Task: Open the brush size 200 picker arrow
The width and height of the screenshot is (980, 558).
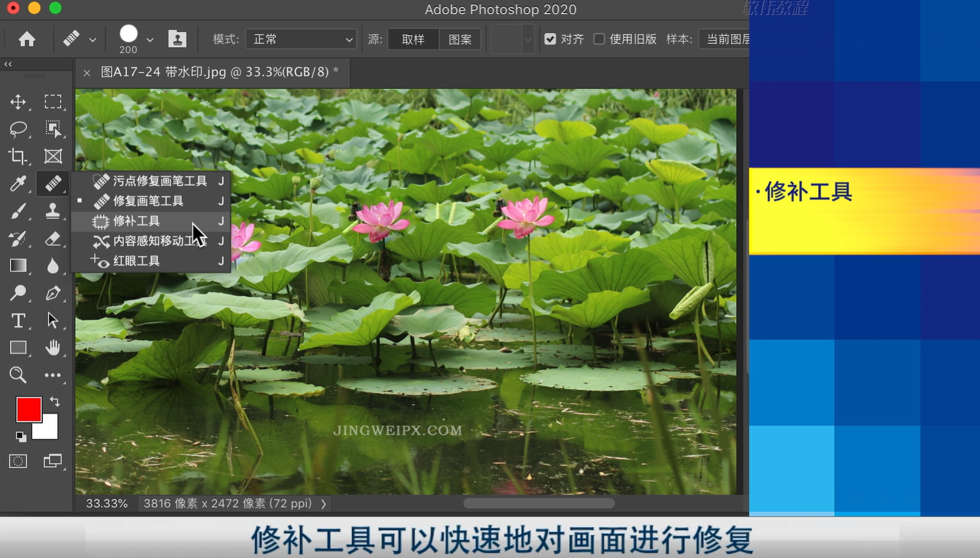Action: click(x=150, y=40)
